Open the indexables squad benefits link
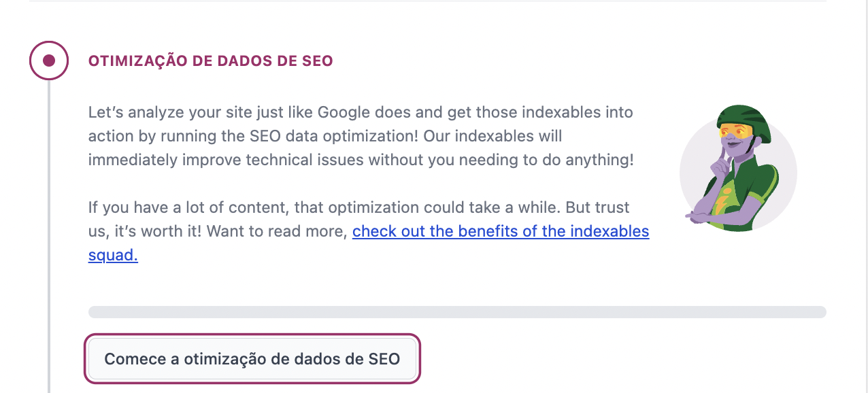The image size is (868, 393). (x=368, y=243)
